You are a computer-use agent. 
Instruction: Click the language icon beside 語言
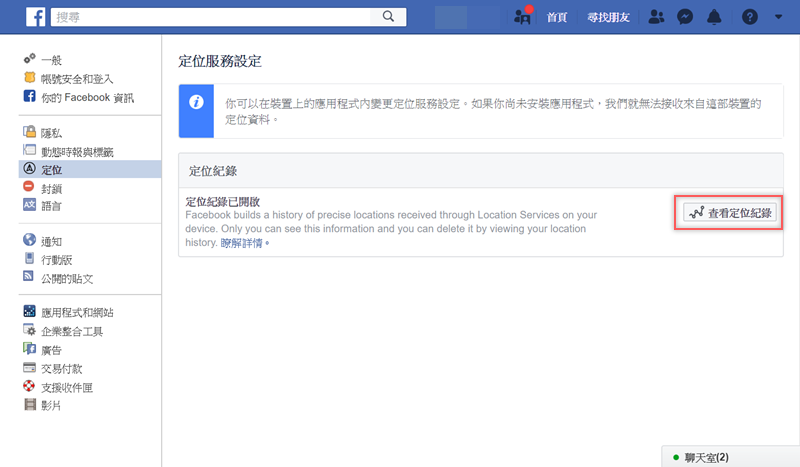(30, 205)
